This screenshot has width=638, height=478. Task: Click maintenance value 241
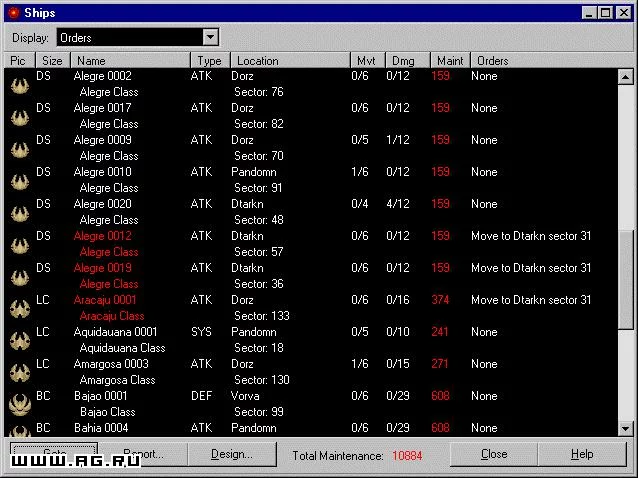pyautogui.click(x=440, y=332)
